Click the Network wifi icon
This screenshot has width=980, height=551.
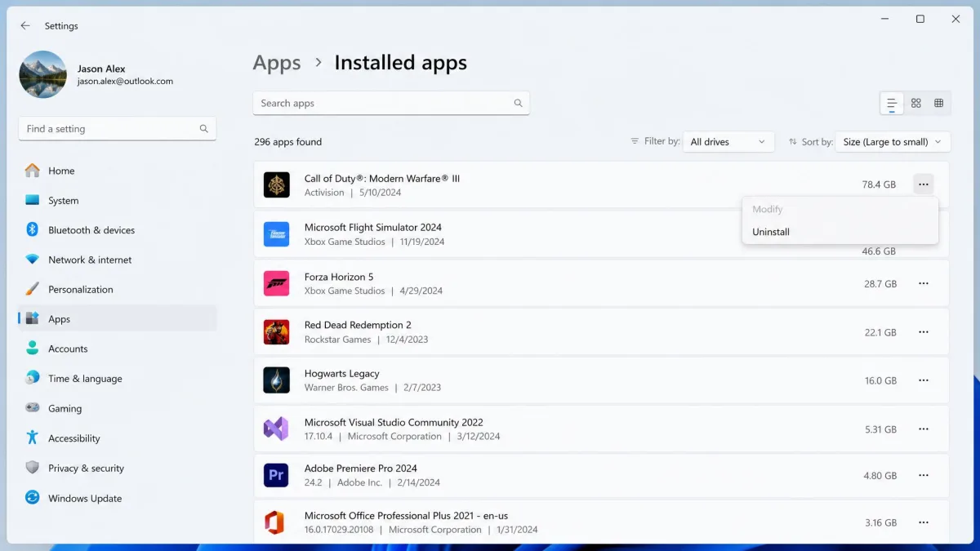(x=33, y=260)
